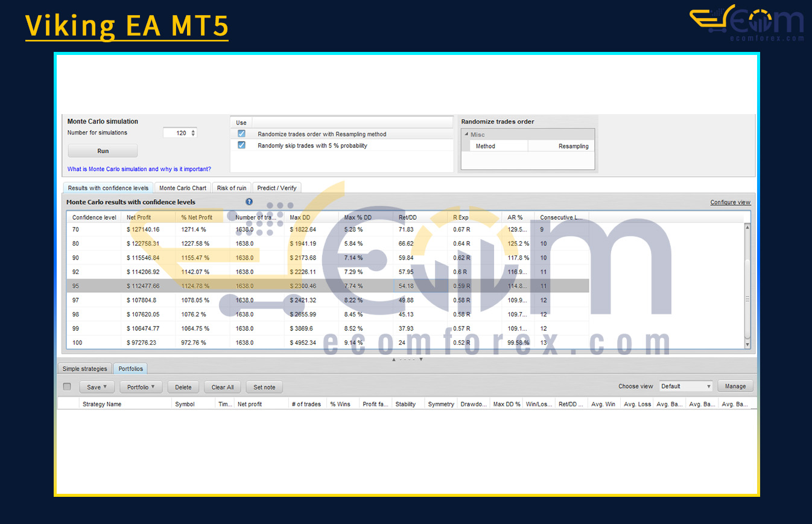This screenshot has width=812, height=524.
Task: Click the Delete button
Action: pyautogui.click(x=183, y=387)
